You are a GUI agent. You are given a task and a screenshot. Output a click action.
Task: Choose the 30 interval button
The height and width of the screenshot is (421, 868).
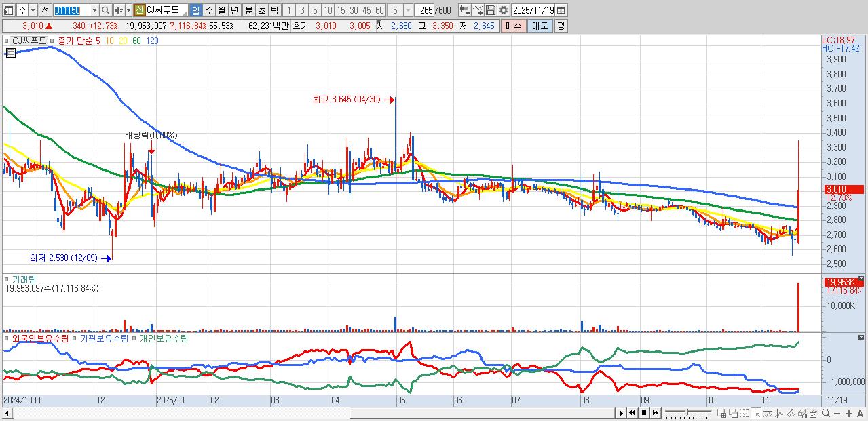point(354,10)
